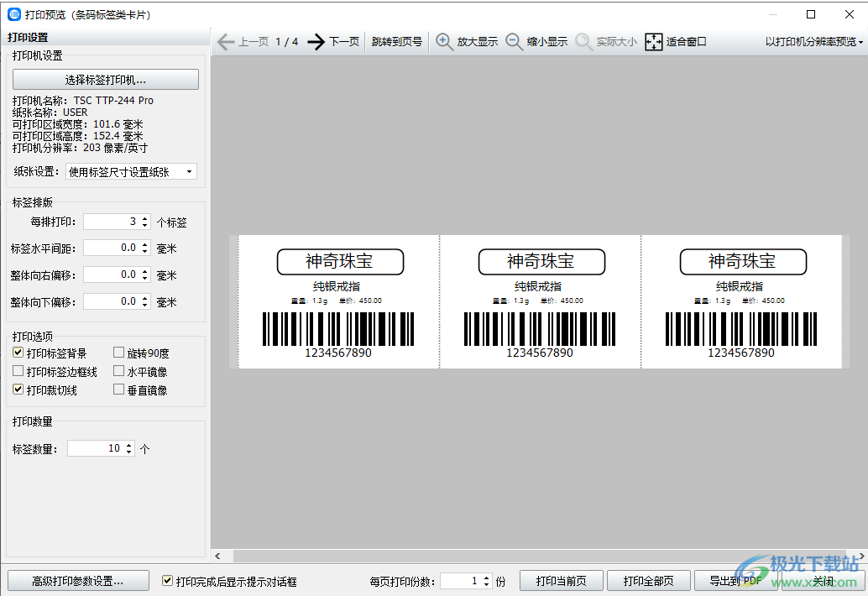This screenshot has height=596, width=868.
Task: Click 放大显示 label in toolbar
Action: pyautogui.click(x=478, y=42)
